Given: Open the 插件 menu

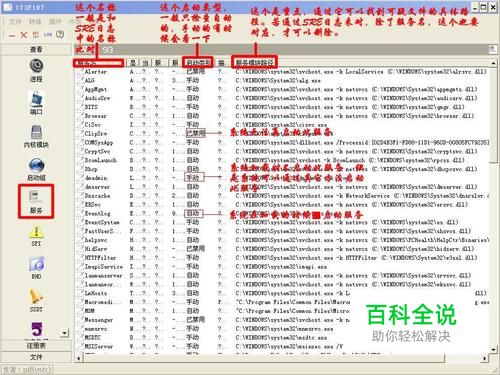Looking at the screenshot, I should pyautogui.click(x=55, y=21).
